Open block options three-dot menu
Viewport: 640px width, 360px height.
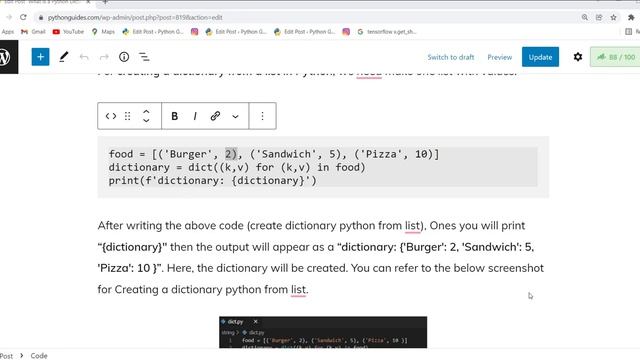262,116
